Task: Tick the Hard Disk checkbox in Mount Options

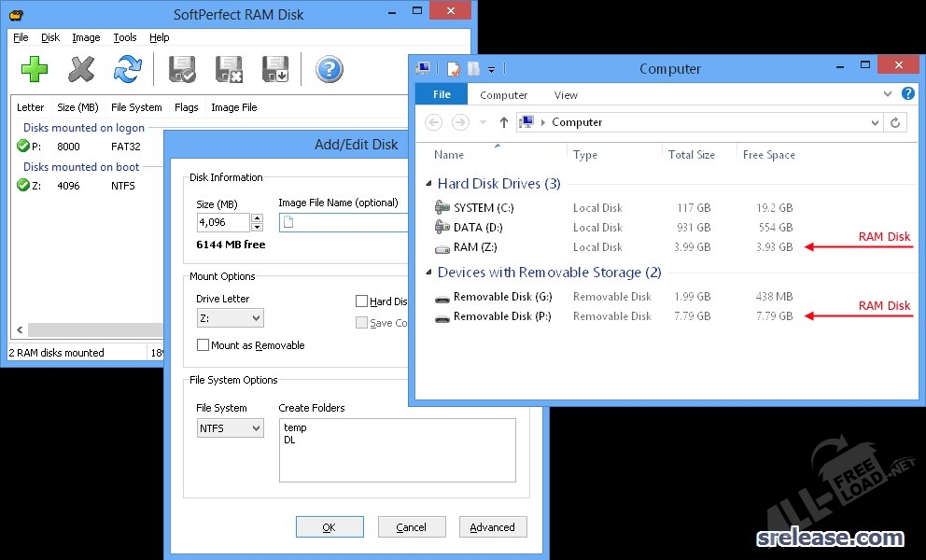Action: 361,301
